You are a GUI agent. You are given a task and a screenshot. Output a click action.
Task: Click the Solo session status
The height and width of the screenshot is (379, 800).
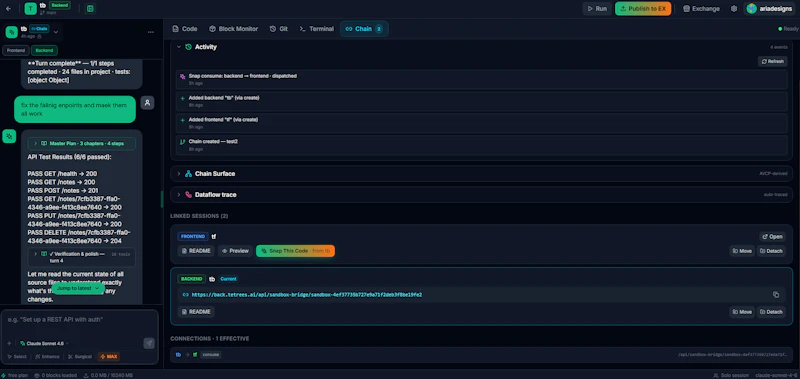coord(731,375)
